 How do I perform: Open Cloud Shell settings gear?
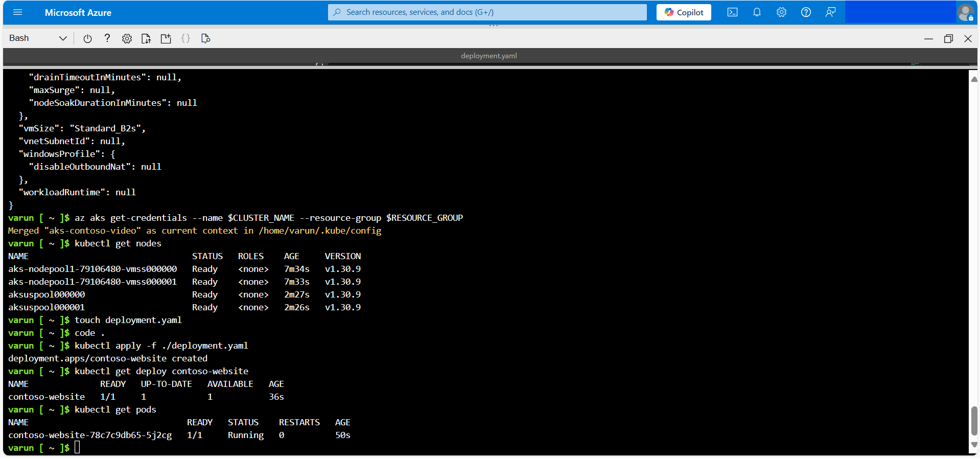click(x=127, y=38)
